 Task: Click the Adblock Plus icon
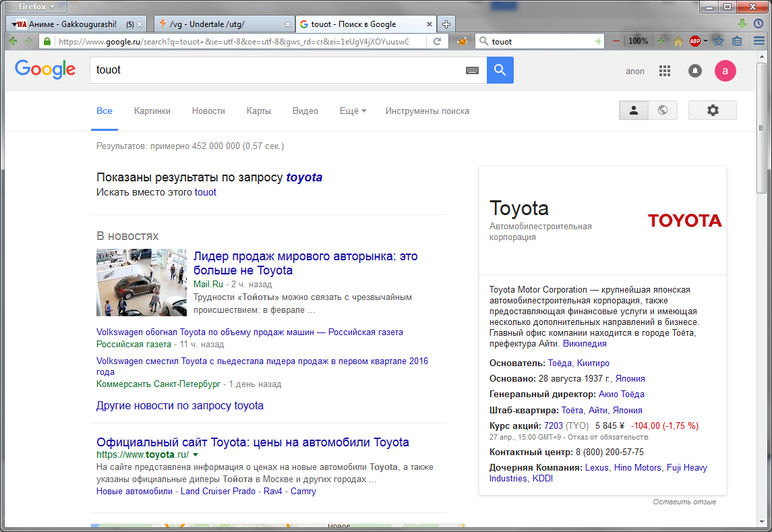click(x=694, y=41)
